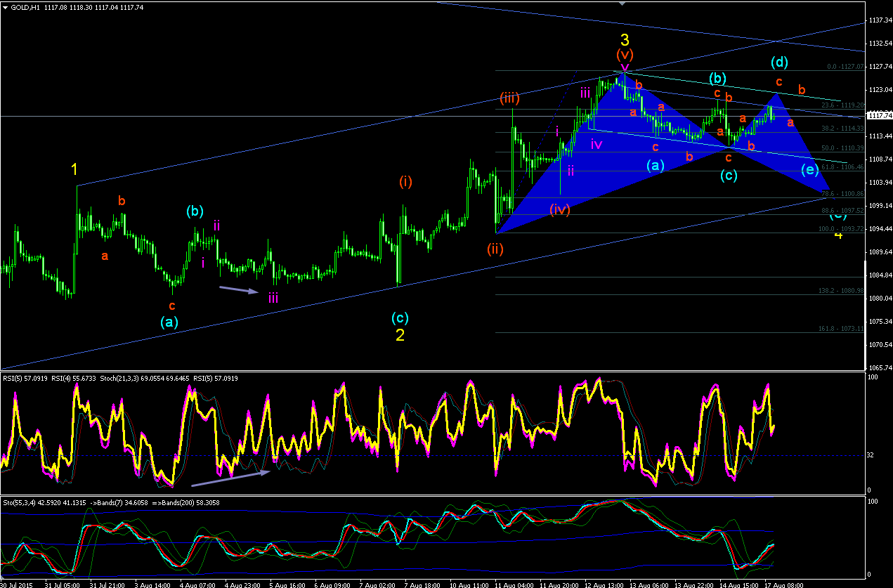The image size is (893, 588).
Task: Click the =>Bands(200) 58.3058 label
Action: (x=187, y=502)
